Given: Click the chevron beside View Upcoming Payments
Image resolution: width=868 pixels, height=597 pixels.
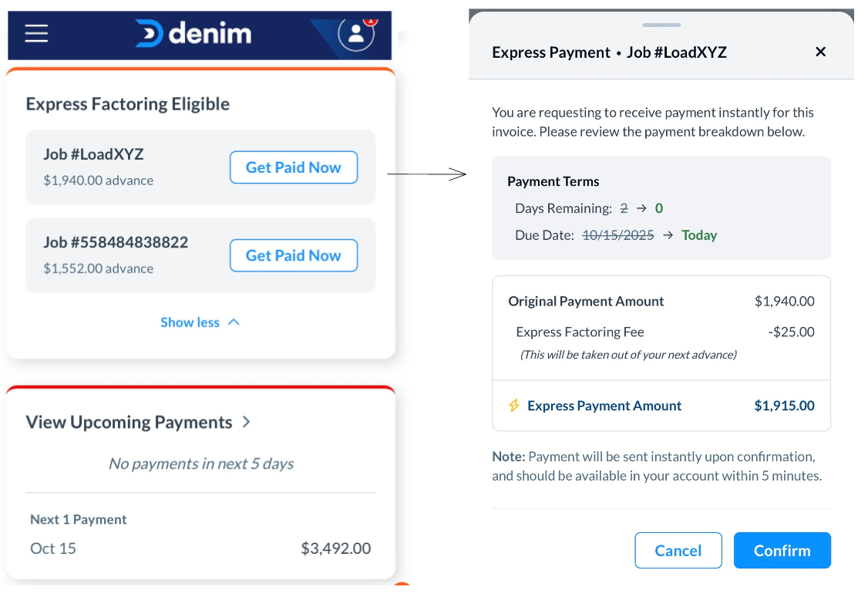Looking at the screenshot, I should 247,422.
